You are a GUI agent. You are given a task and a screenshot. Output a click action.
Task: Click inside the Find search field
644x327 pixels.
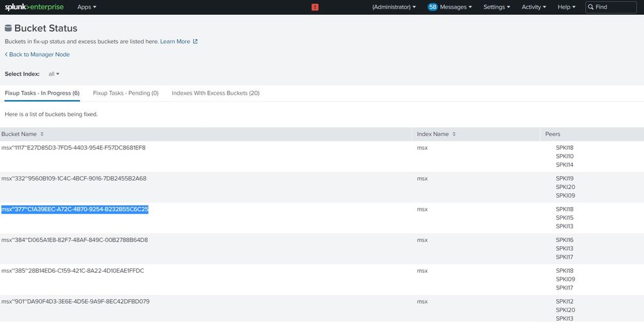click(x=613, y=7)
